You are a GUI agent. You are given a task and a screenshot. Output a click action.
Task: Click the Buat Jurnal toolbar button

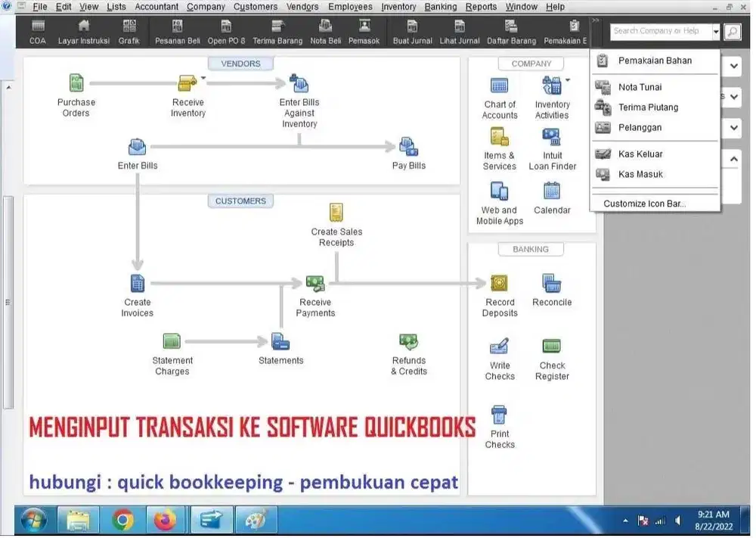coord(412,33)
